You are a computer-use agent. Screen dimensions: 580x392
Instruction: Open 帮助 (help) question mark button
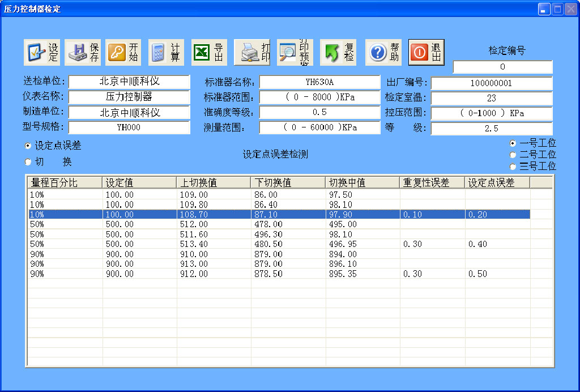[383, 53]
